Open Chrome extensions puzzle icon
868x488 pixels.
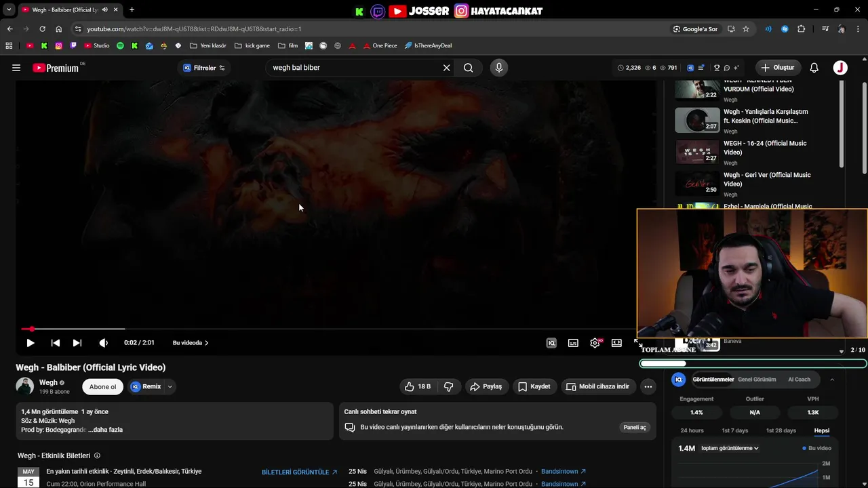point(802,29)
